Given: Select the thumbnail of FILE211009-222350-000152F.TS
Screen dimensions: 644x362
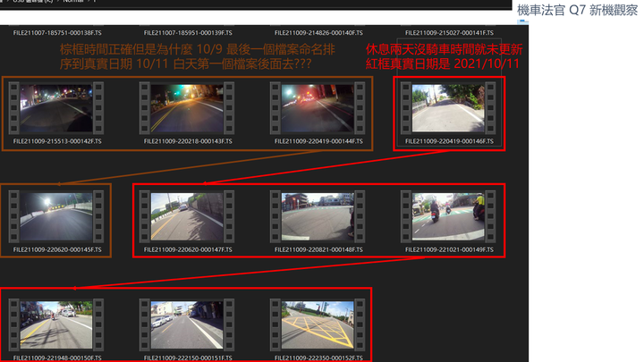Looking at the screenshot, I should 318,324.
